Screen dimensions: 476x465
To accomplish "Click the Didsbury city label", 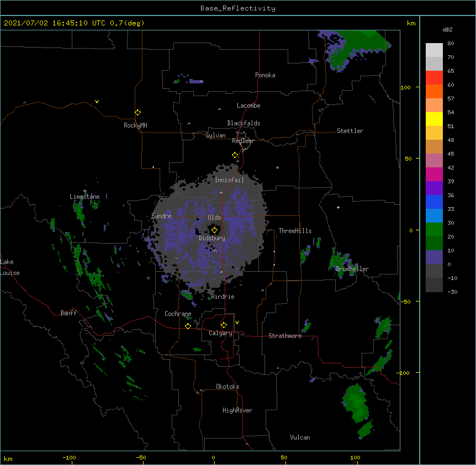I will [212, 238].
